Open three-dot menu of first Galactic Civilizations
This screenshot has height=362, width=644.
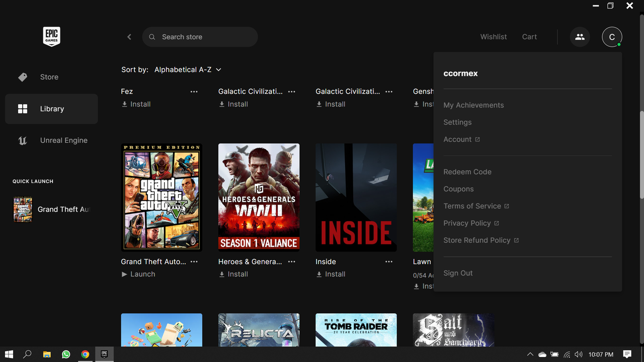pos(291,92)
